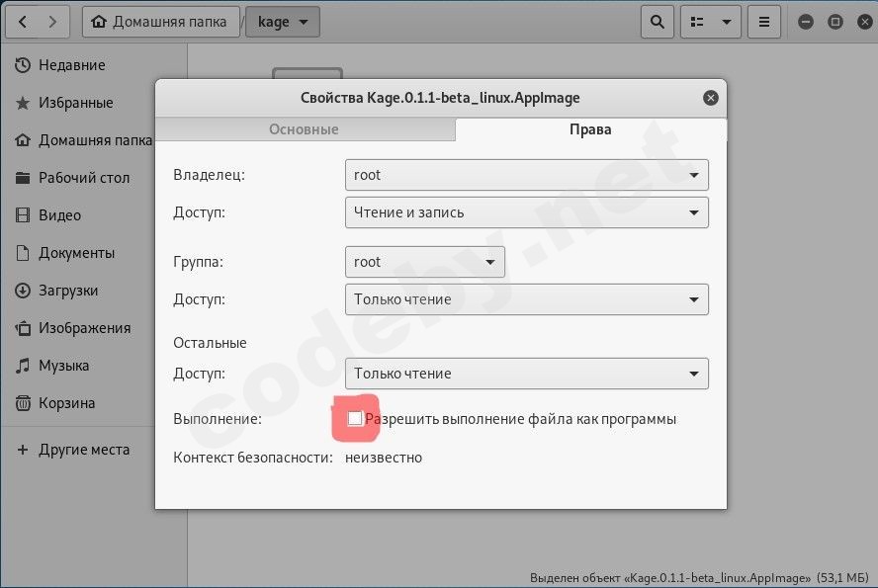Go forward with the right arrow button
The height and width of the screenshot is (588, 878).
[x=52, y=22]
